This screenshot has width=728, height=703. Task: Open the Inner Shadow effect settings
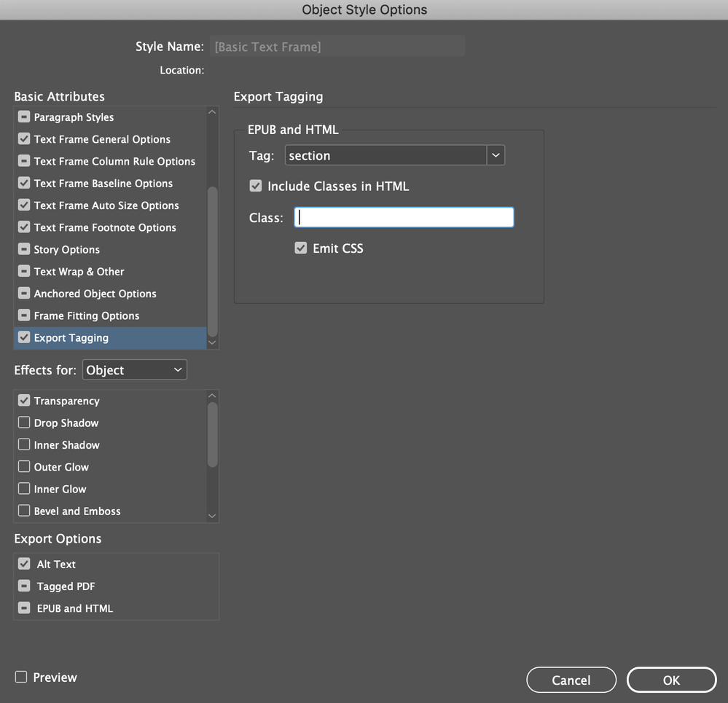(x=67, y=444)
